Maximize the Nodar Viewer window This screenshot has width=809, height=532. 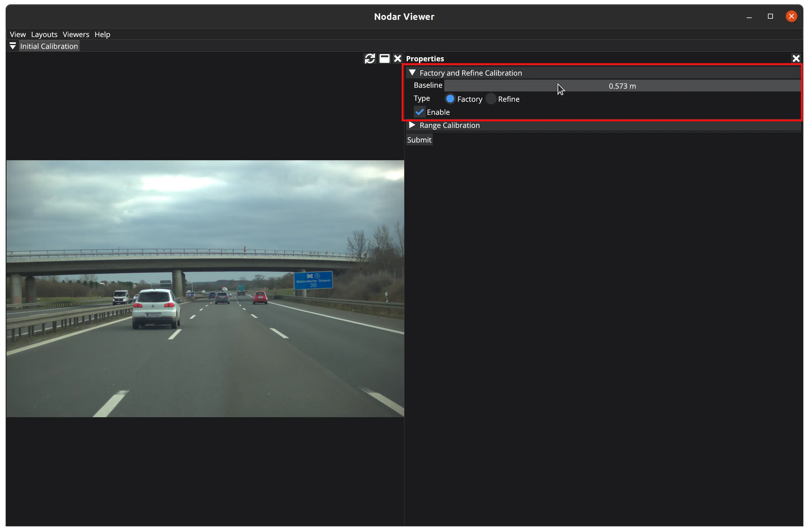pyautogui.click(x=770, y=16)
